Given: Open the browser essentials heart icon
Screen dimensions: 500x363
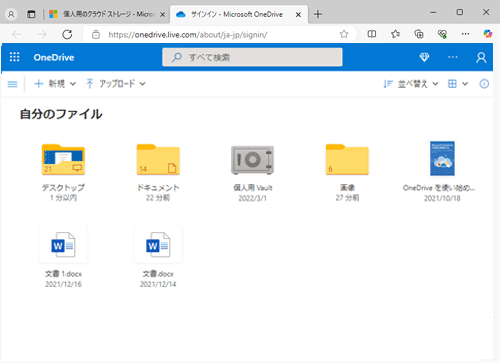Looking at the screenshot, I should (x=442, y=34).
